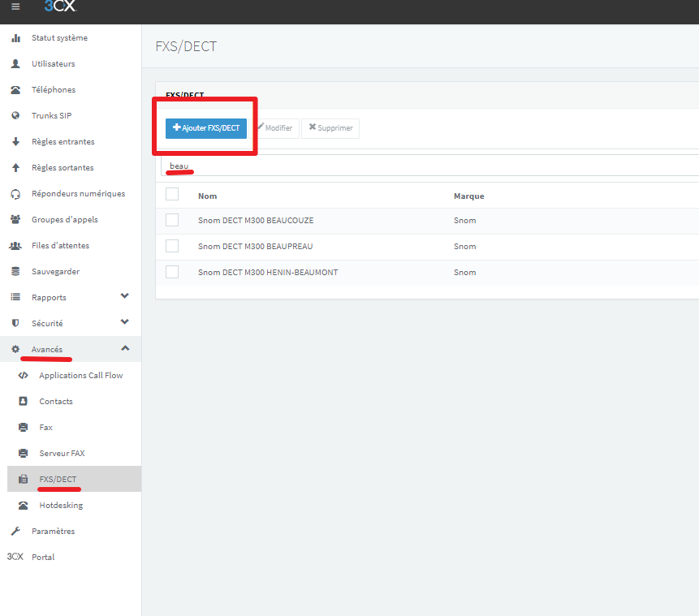
Task: Click the Rapports list icon
Action: coord(15,297)
